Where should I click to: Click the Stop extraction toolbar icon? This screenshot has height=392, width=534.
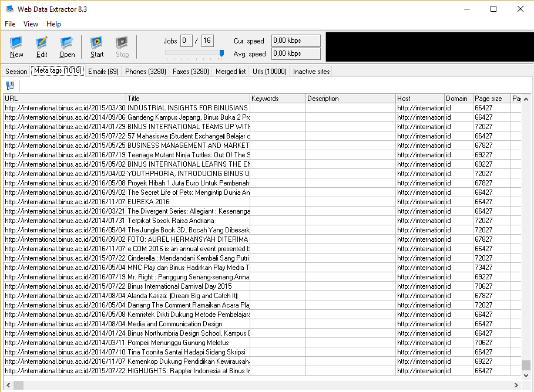[x=122, y=47]
